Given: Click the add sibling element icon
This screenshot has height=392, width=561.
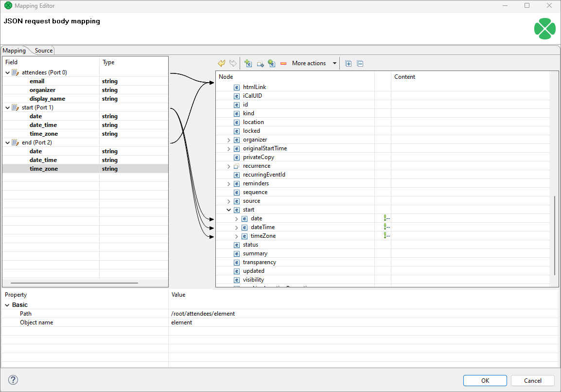Looking at the screenshot, I should point(260,63).
